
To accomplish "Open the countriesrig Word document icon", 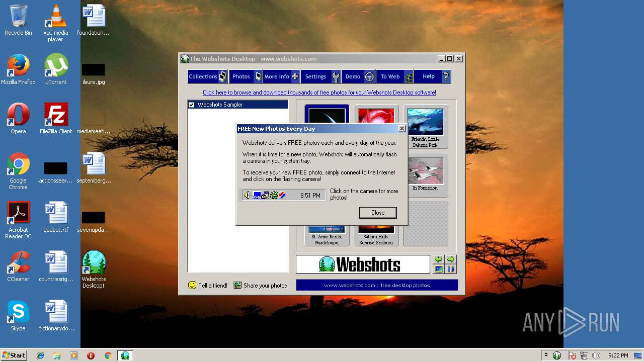I will (x=56, y=266).
